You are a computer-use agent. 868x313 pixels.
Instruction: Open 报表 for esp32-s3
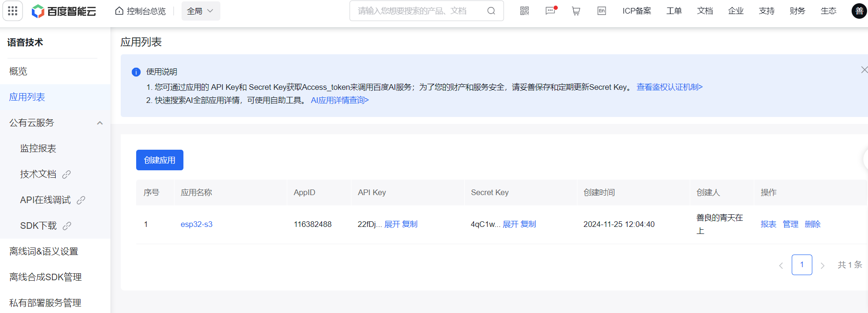[x=768, y=224]
